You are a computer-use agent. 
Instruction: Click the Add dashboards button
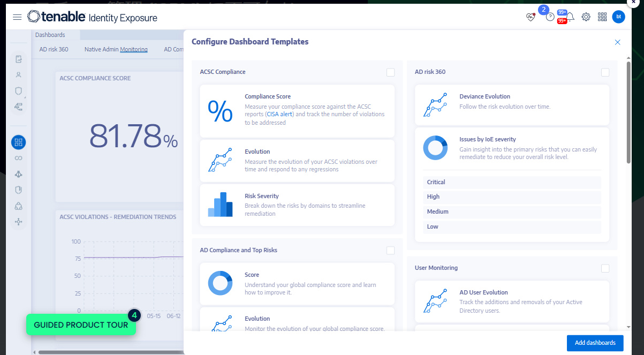595,343
